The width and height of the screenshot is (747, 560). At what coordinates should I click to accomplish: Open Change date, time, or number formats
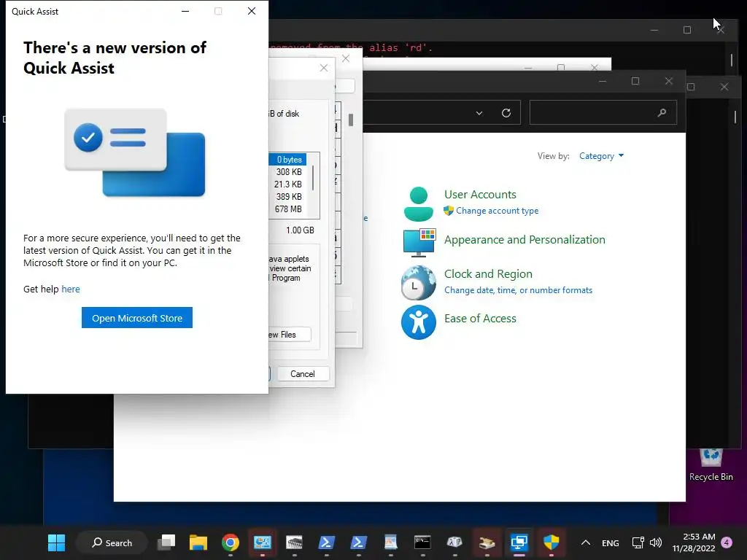519,290
